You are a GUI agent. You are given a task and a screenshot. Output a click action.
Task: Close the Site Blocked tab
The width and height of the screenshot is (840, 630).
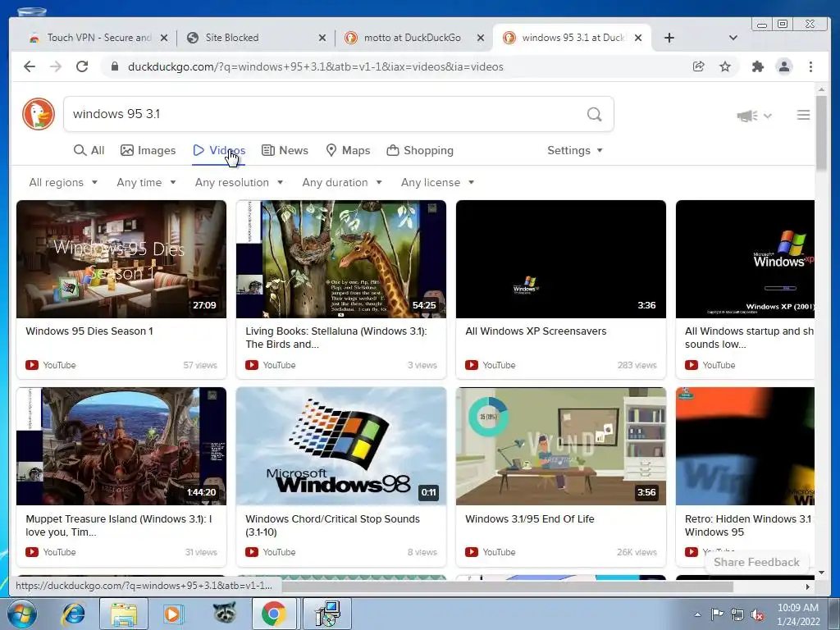(x=322, y=38)
